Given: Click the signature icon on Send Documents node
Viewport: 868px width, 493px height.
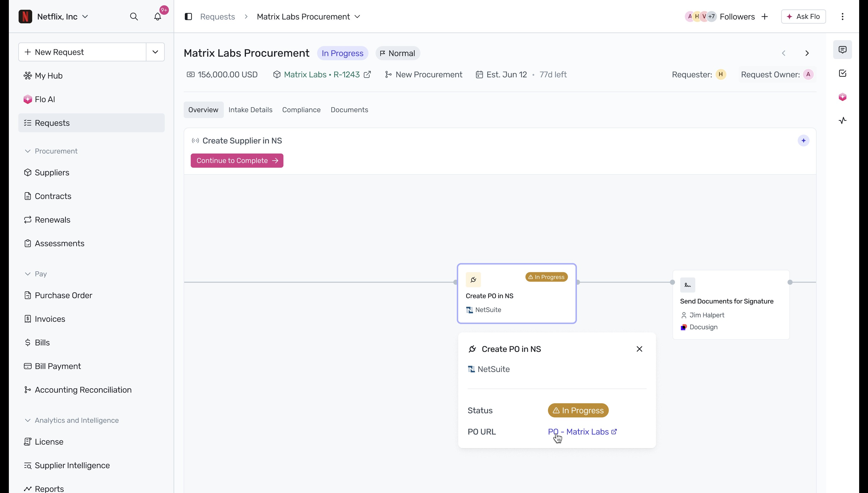Looking at the screenshot, I should 688,285.
